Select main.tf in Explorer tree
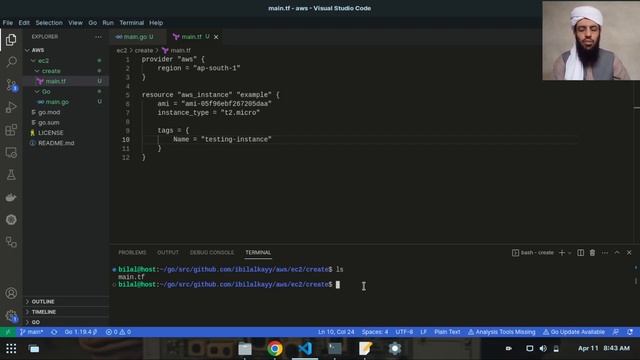This screenshot has height=360, width=640. point(65,81)
